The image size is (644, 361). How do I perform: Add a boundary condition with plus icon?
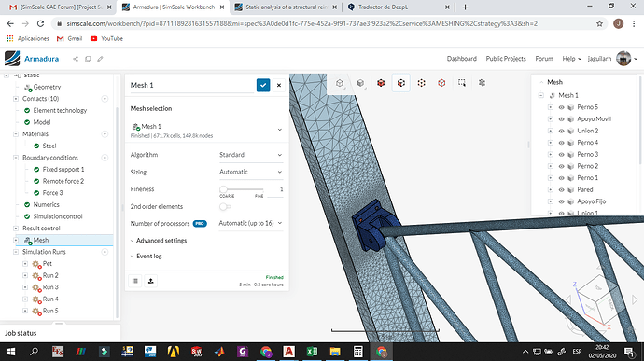(x=105, y=158)
